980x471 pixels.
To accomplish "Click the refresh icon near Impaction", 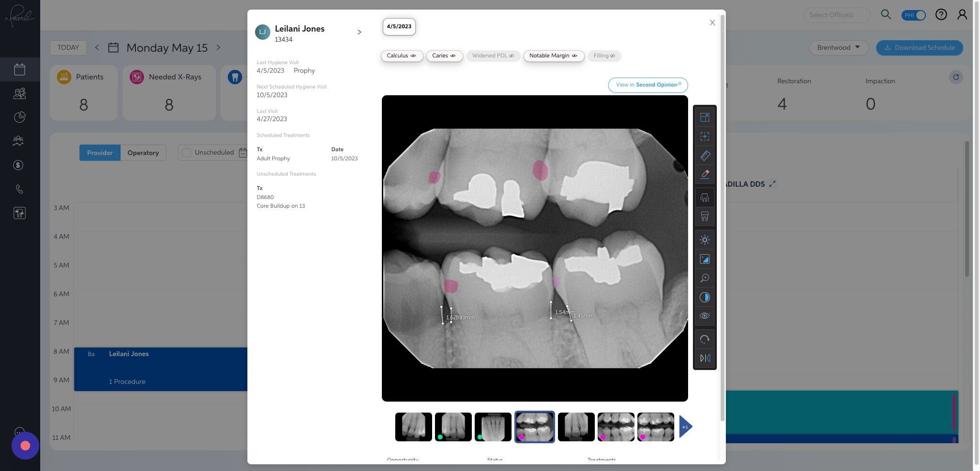I will coord(956,77).
